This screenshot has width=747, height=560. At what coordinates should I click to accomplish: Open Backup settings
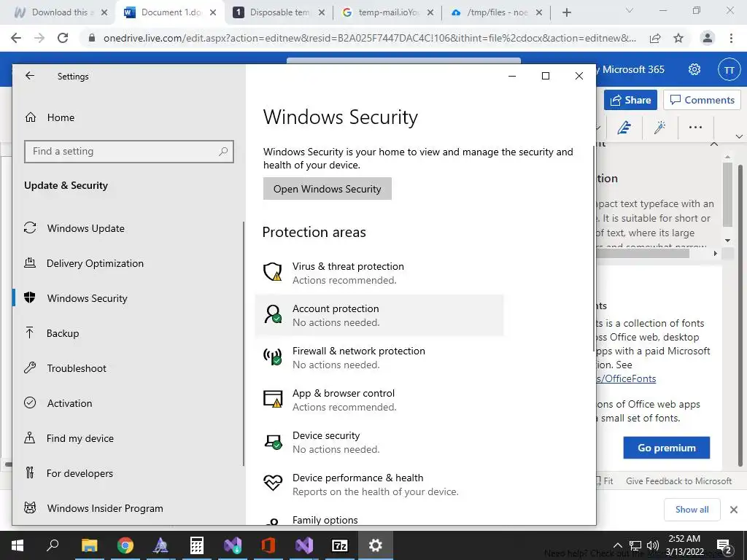(x=63, y=333)
